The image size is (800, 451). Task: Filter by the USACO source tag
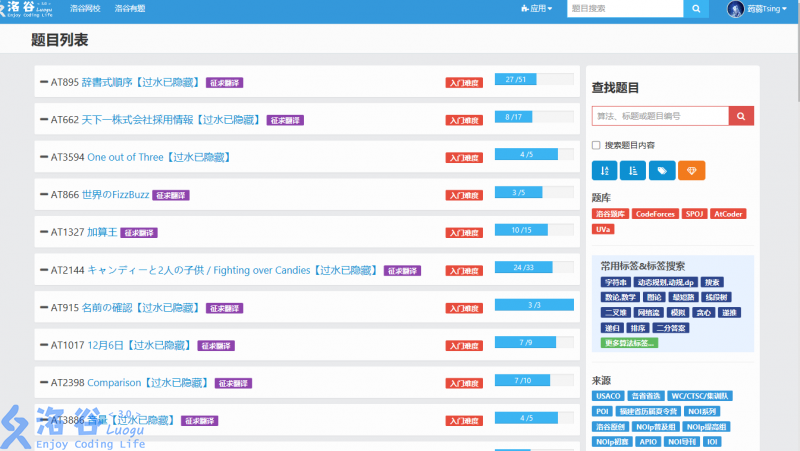(610, 396)
